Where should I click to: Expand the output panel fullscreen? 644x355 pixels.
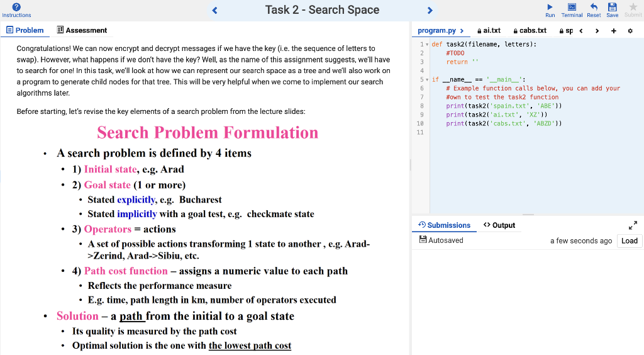(x=633, y=225)
